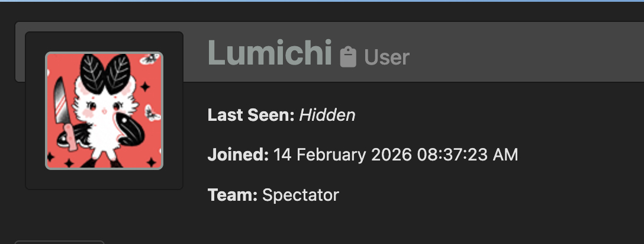Click the clipboard icon beside Lumichi
Viewport: 644px width, 244px height.
coord(348,57)
